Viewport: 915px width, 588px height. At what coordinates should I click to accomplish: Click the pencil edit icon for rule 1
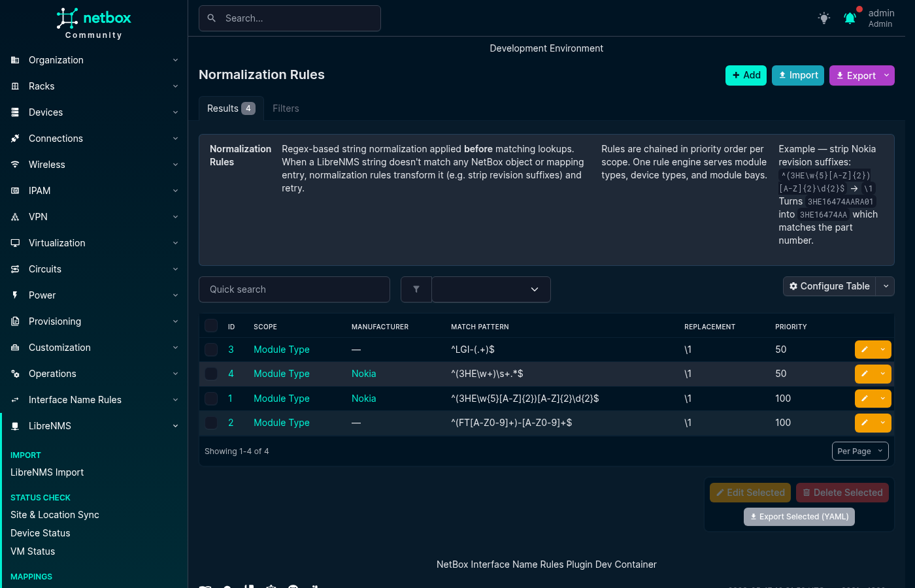click(864, 399)
